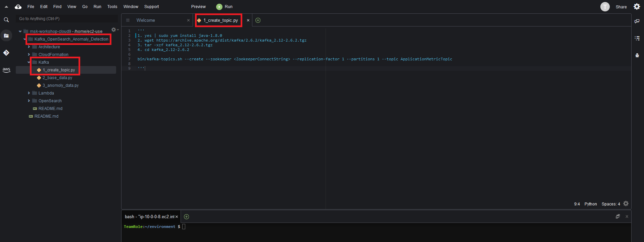
Task: Select the OpenSearch folder label
Action: [50, 101]
